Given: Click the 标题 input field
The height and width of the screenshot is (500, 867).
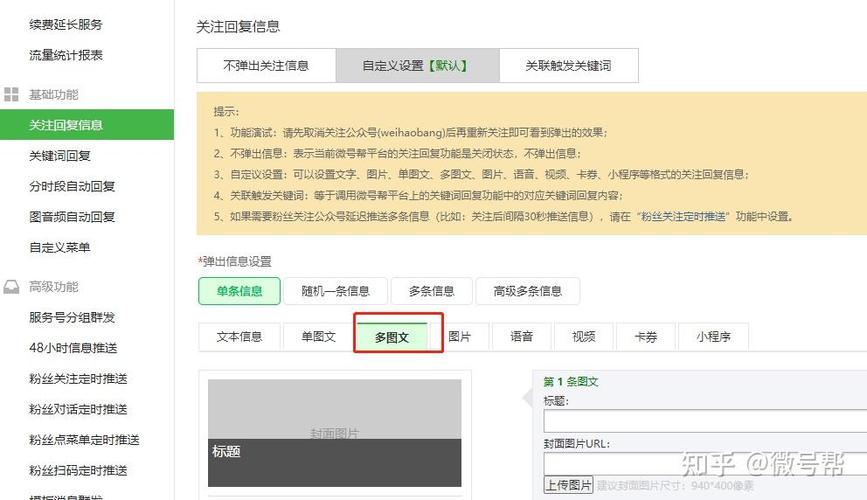Looking at the screenshot, I should click(x=705, y=421).
